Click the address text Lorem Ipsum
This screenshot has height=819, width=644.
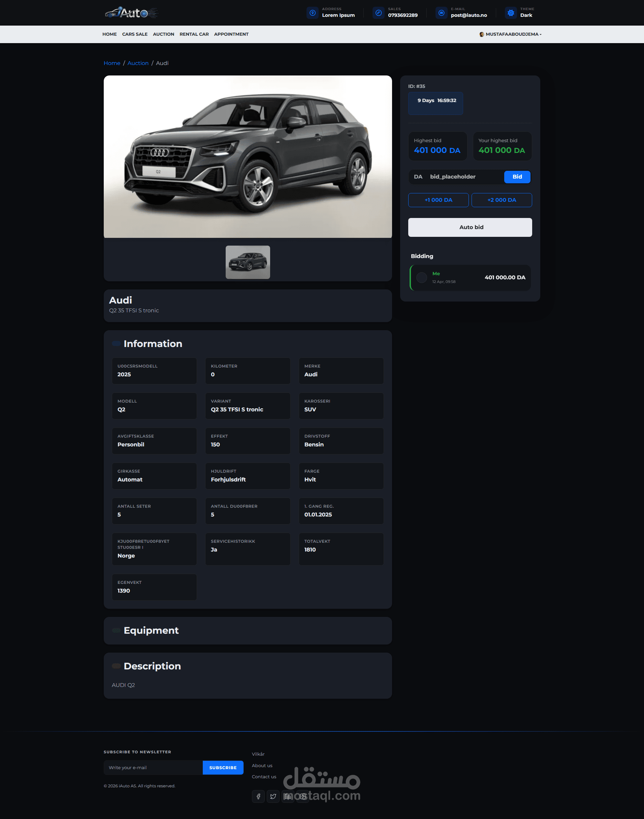click(338, 15)
